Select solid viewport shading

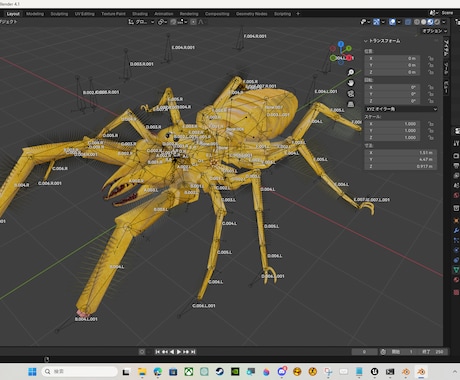(x=424, y=22)
